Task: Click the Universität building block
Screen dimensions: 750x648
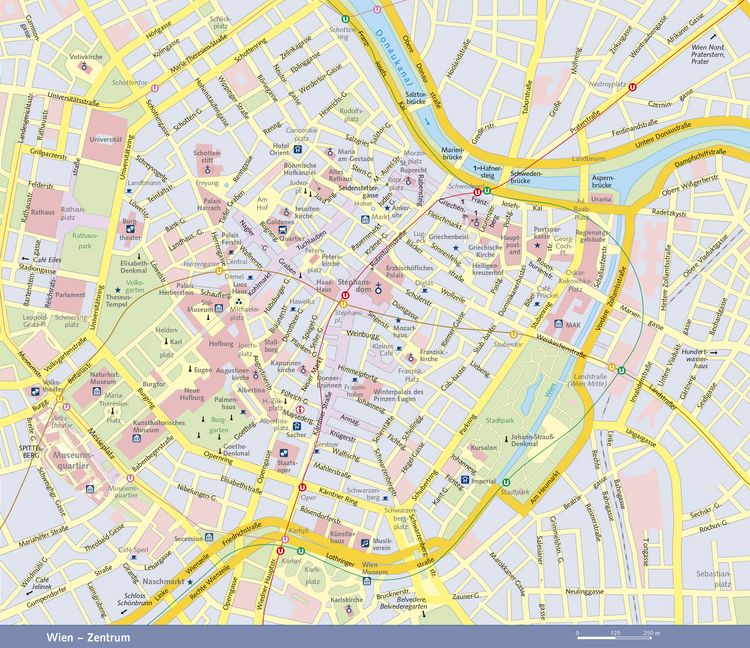Action: tap(105, 138)
